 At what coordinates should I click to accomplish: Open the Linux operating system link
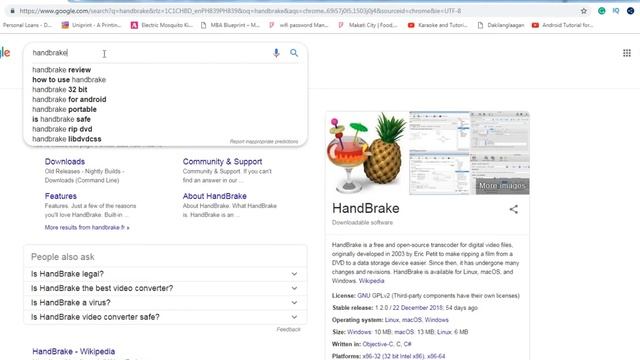[x=391, y=320]
